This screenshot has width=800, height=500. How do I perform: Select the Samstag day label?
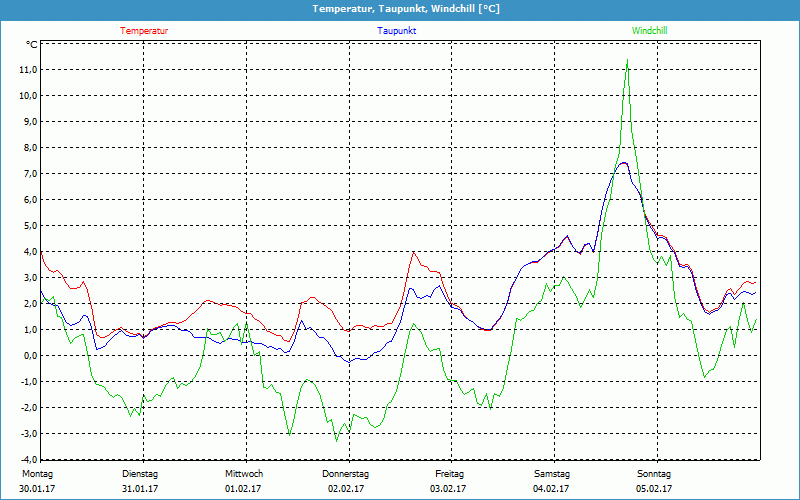pos(551,474)
